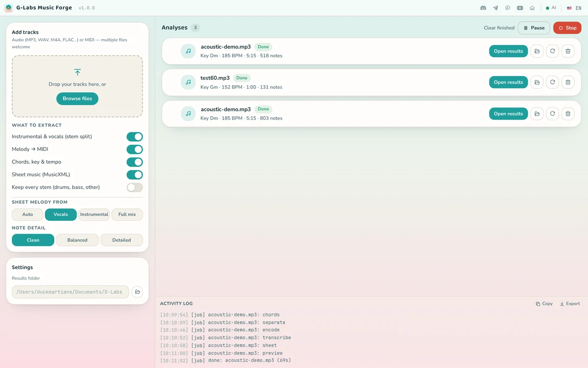Click music note icon of test60.mp3
Viewport: 588px width, 368px height.
(188, 82)
